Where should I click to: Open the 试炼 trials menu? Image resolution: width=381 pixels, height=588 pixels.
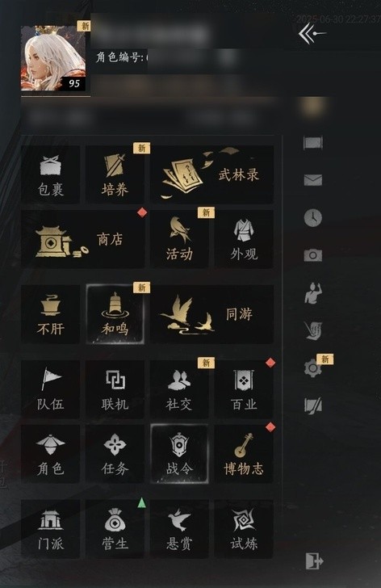click(244, 529)
